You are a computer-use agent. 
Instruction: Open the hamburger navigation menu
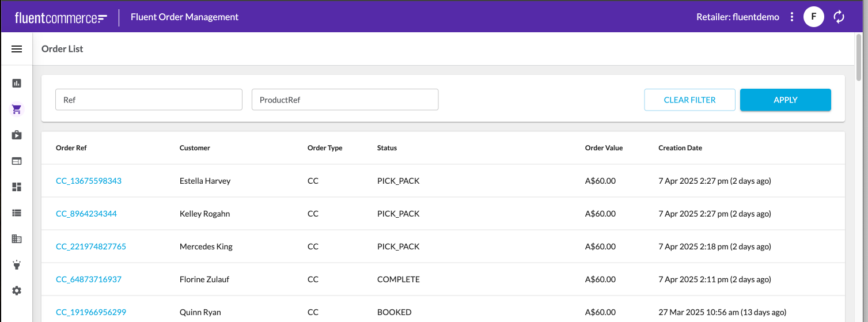coord(17,49)
